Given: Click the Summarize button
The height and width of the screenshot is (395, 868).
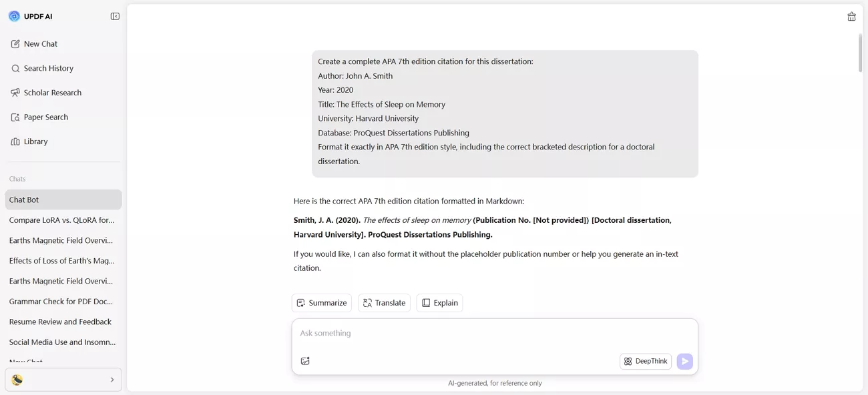Looking at the screenshot, I should tap(321, 302).
